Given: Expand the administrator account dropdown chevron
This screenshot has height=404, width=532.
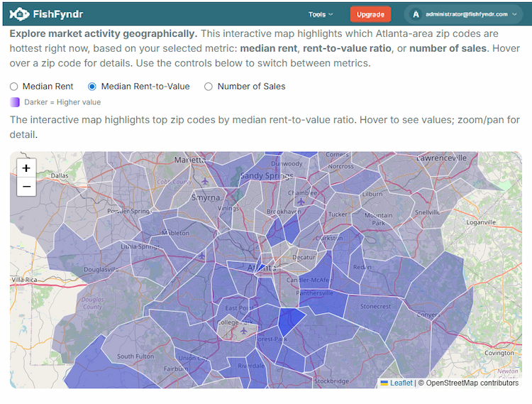Looking at the screenshot, I should (x=514, y=14).
